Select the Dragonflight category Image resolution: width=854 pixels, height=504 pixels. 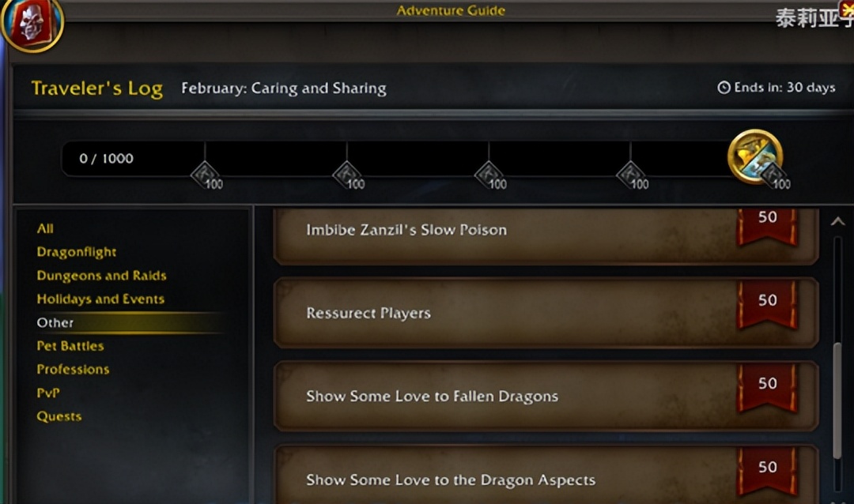[x=76, y=252]
